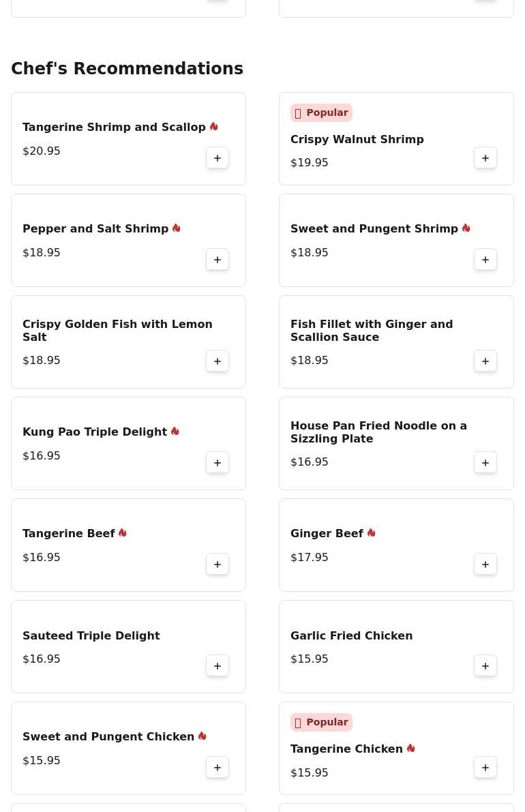525x812 pixels.
Task: Select the Chef's Recommendations section heading
Action: coord(127,69)
